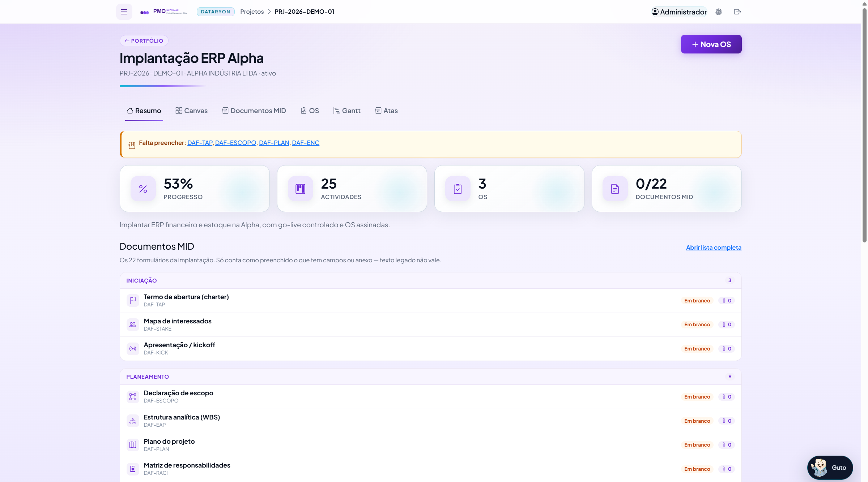Click the logout icon
Image resolution: width=868 pixels, height=482 pixels.
coord(737,12)
